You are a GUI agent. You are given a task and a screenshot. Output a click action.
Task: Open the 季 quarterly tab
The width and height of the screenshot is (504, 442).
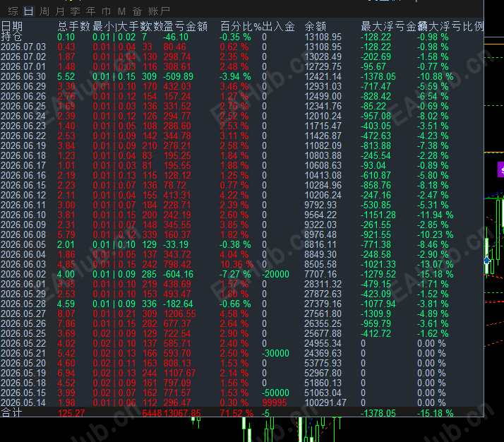76,11
